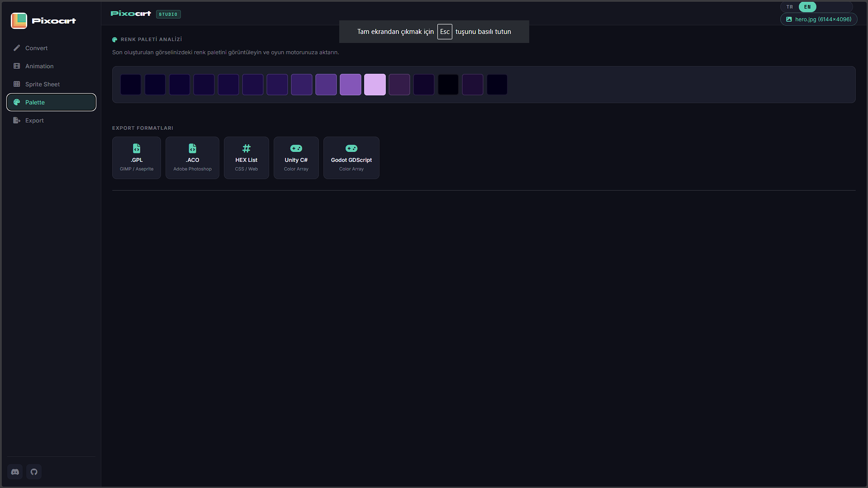Open the GitHub icon link

pyautogui.click(x=34, y=472)
